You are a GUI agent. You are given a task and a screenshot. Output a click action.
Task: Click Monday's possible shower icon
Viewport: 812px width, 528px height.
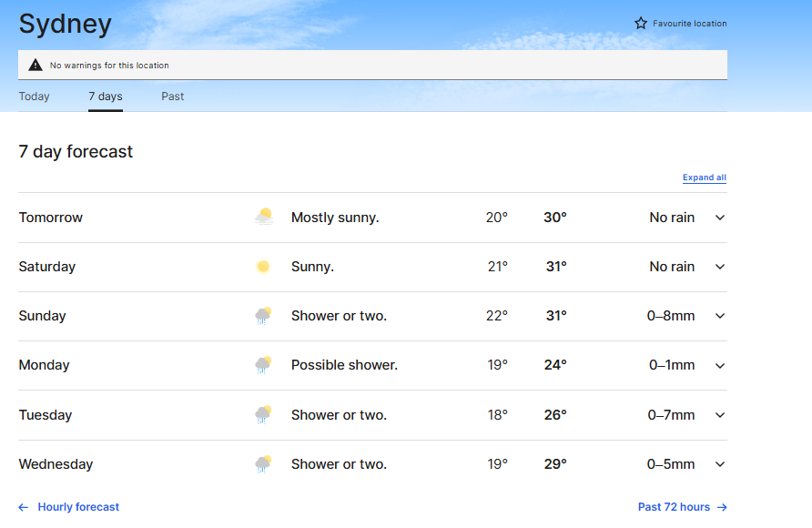(263, 365)
